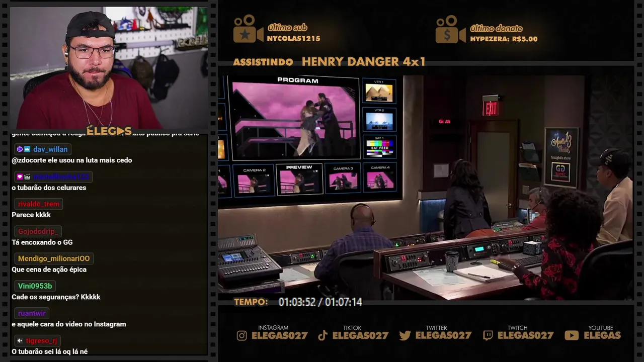
Task: Click the PROGRAM monitor in the video
Action: (296, 118)
